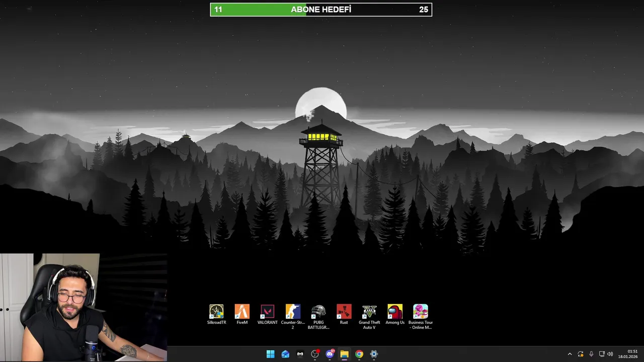644x362 pixels.
Task: Open the Windows Start menu
Action: 270,354
